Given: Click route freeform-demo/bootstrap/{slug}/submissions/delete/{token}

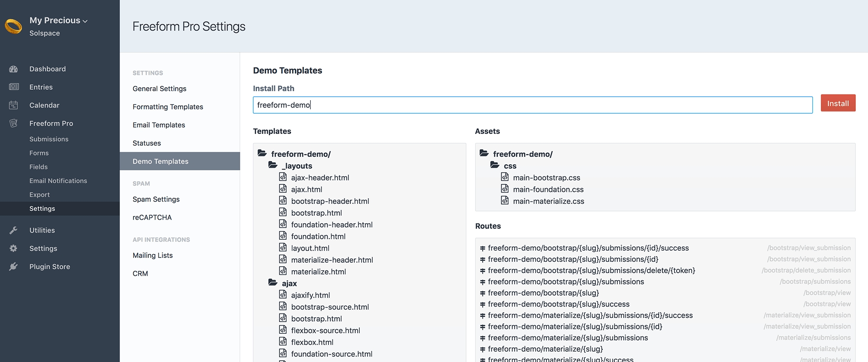Looking at the screenshot, I should 592,271.
